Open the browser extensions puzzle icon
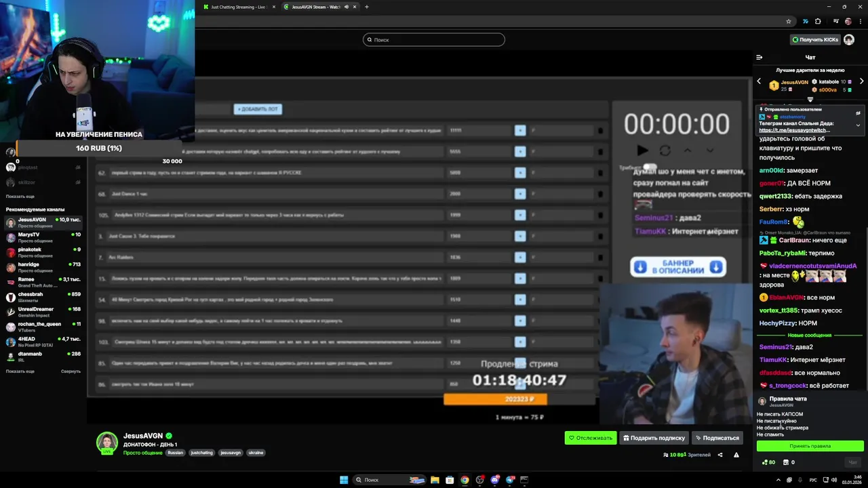 coord(818,22)
